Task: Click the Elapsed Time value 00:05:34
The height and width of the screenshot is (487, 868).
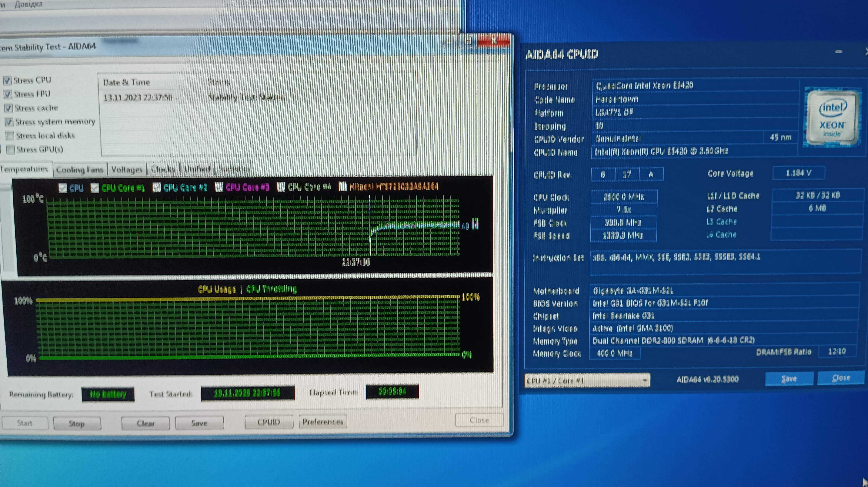Action: (x=393, y=391)
